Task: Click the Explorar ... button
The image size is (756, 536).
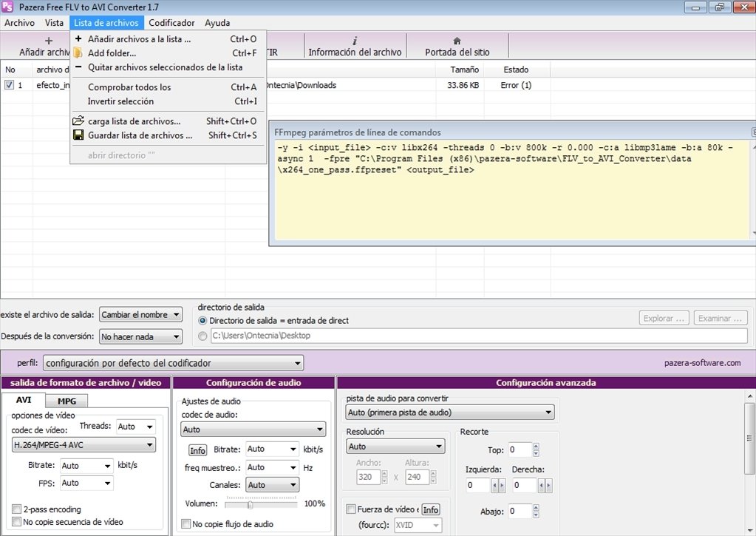Action: [664, 319]
